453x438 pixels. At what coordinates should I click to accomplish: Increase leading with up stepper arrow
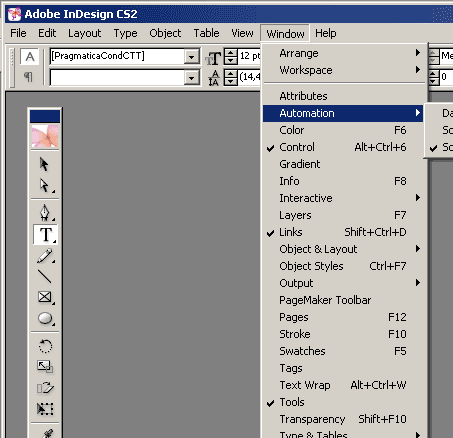pyautogui.click(x=231, y=74)
